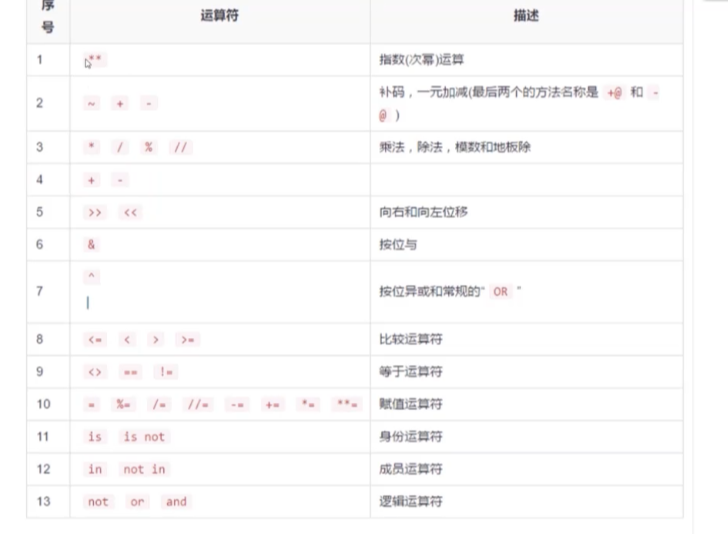Image resolution: width=728 pixels, height=534 pixels.
Task: Click the += assignment operator
Action: [273, 405]
